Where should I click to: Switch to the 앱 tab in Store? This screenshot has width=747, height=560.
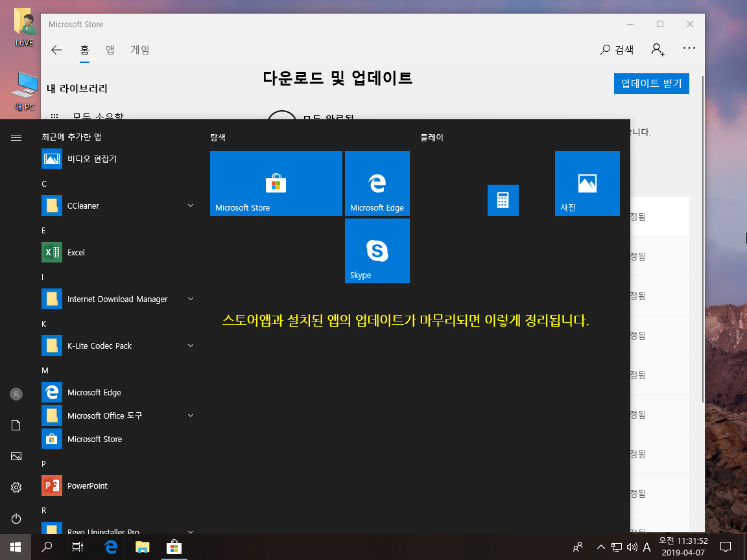110,50
